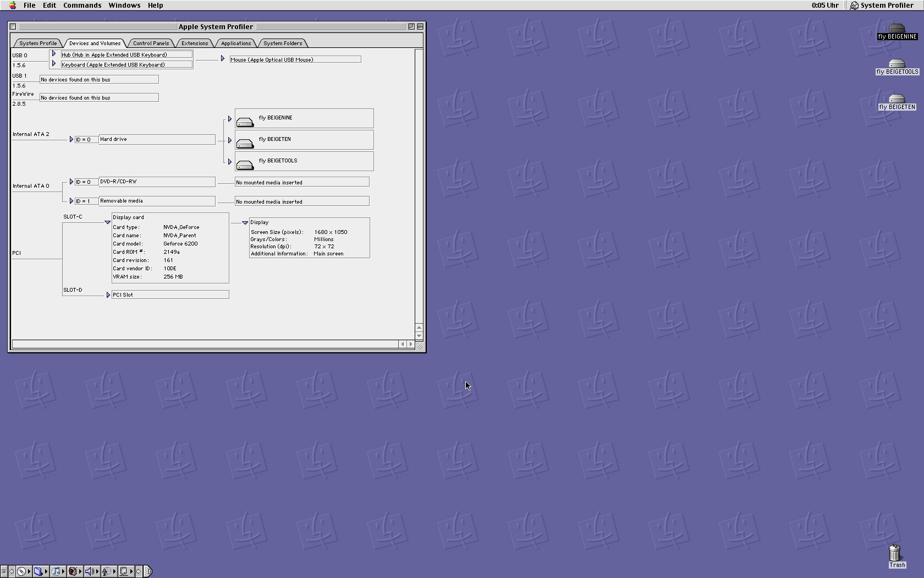Image resolution: width=924 pixels, height=578 pixels.
Task: Click the 0:05 Uhr menu bar clock
Action: [x=825, y=6]
